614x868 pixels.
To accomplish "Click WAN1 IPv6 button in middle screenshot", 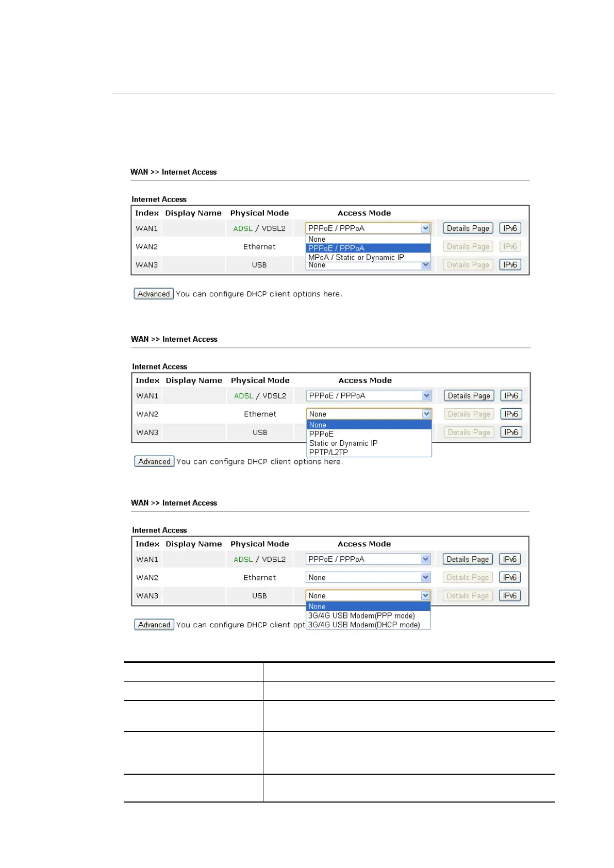I will 511,396.
